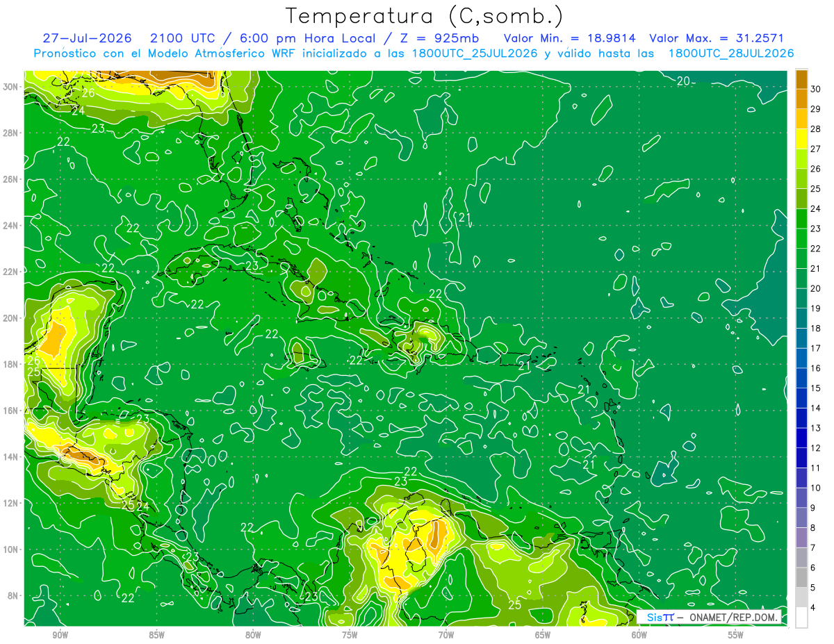Screen dimensions: 834x644
Task: Click the '75W' longitude axis label
Action: (x=350, y=635)
